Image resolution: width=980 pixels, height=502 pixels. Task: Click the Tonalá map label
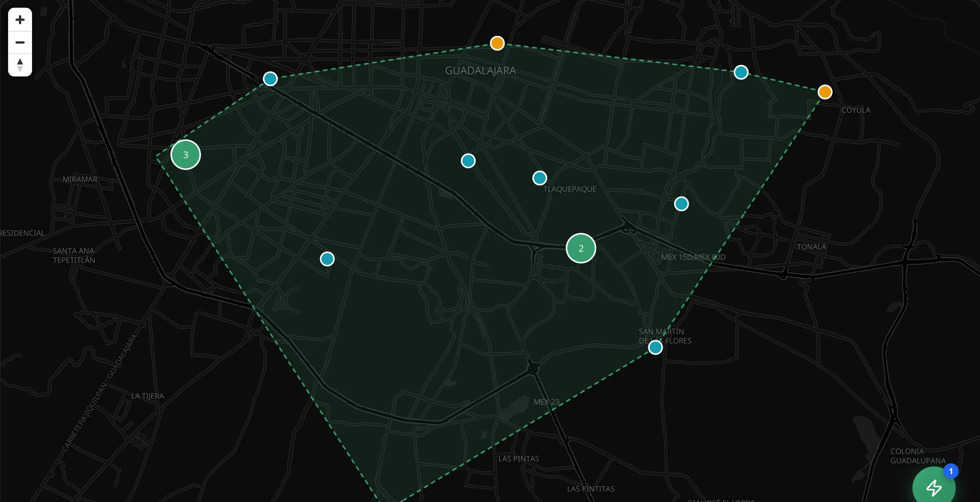tap(811, 246)
